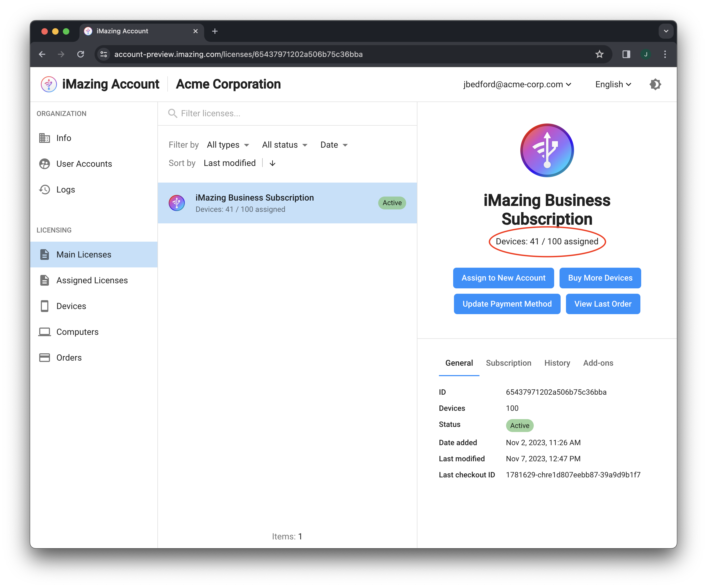Open User Accounts section
707x588 pixels.
click(84, 164)
